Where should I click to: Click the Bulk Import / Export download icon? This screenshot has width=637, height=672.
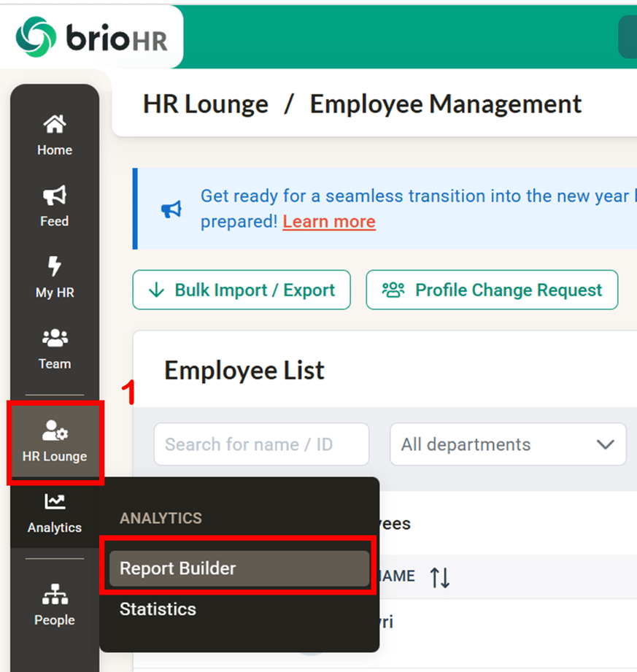(157, 290)
